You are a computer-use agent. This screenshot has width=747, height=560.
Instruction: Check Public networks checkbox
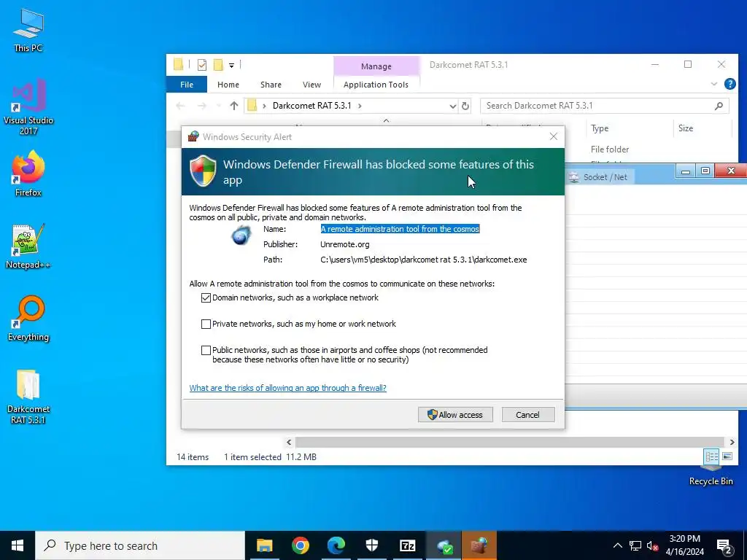point(206,351)
